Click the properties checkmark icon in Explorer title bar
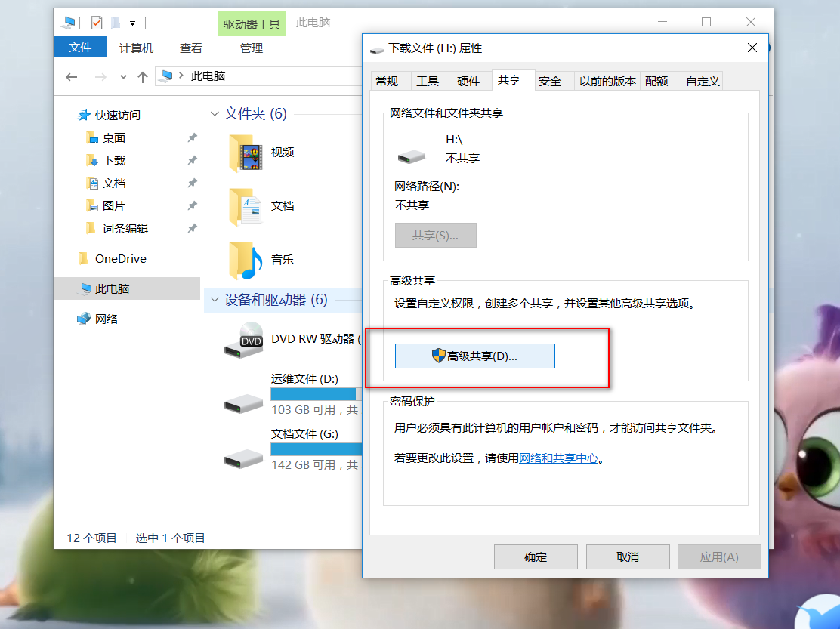Viewport: 840px width, 629px height. pyautogui.click(x=97, y=23)
